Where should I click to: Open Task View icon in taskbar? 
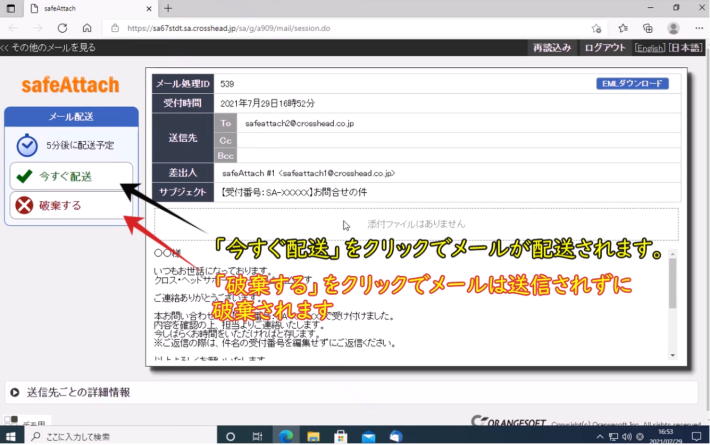(x=257, y=436)
